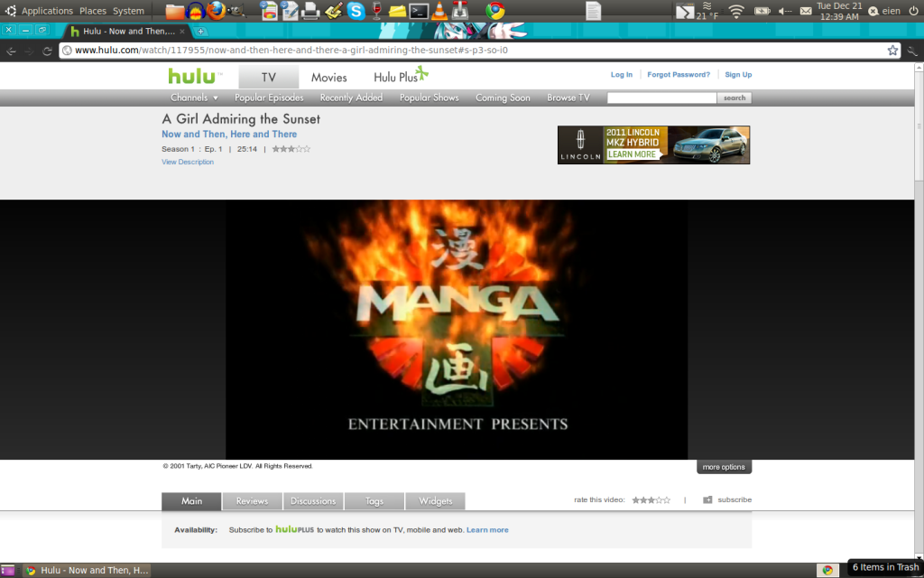The image size is (924, 578).
Task: Launch Audacity from the top panel
Action: click(x=195, y=11)
